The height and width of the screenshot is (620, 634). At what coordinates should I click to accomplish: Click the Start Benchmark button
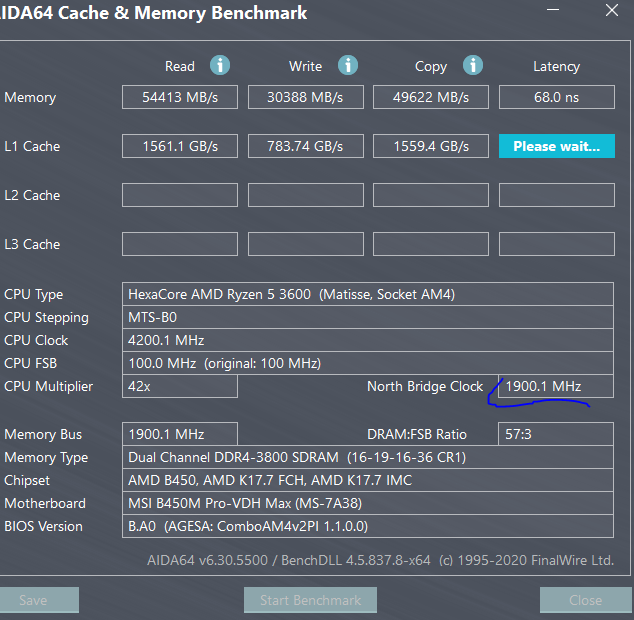click(x=311, y=600)
